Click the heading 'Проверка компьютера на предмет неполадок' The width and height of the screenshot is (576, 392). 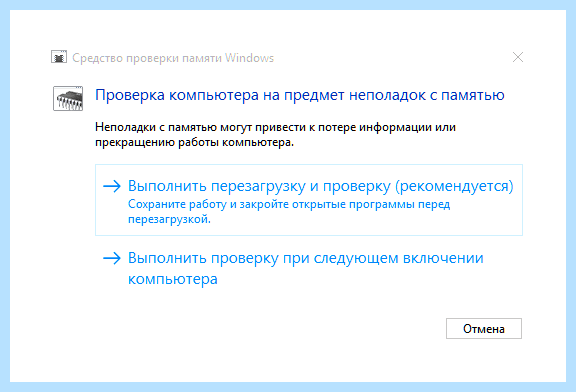click(x=261, y=95)
